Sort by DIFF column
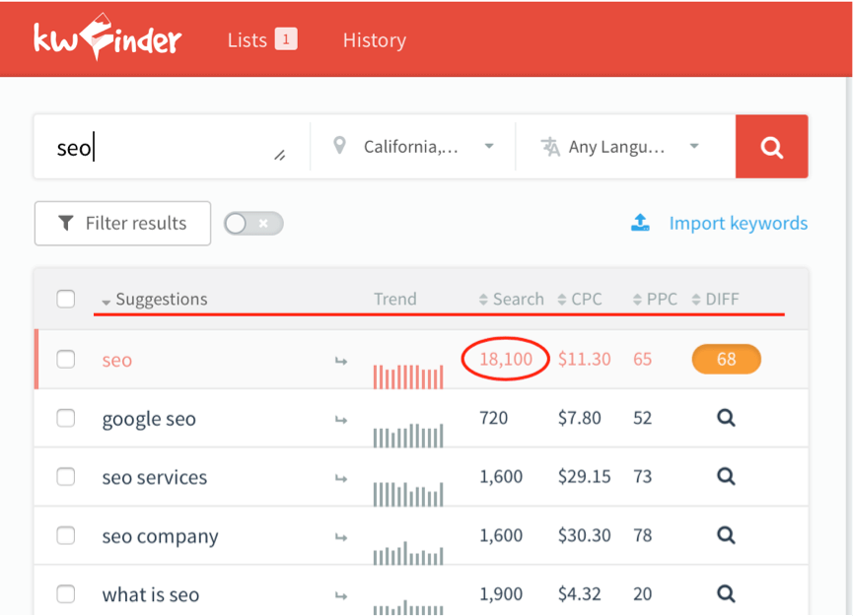The width and height of the screenshot is (853, 616). 715,299
